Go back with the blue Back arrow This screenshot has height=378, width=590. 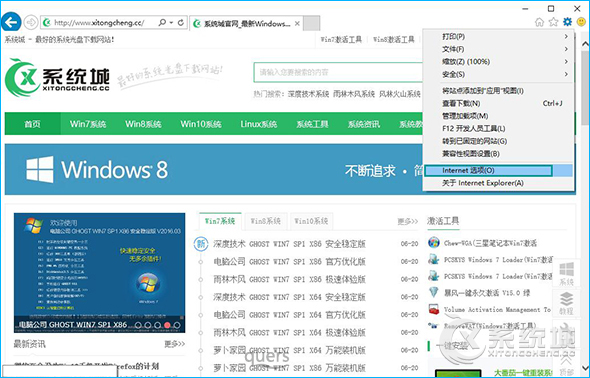point(11,23)
